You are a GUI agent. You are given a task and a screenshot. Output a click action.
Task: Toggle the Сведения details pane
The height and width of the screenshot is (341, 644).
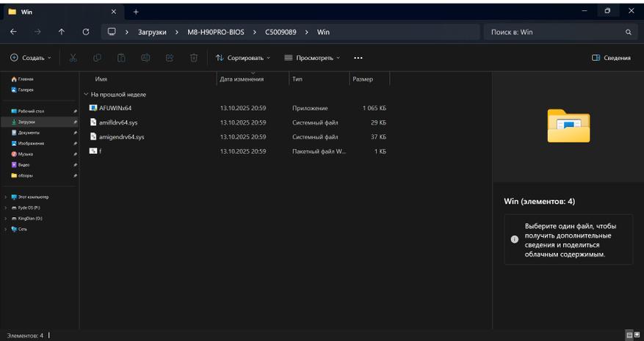click(611, 58)
